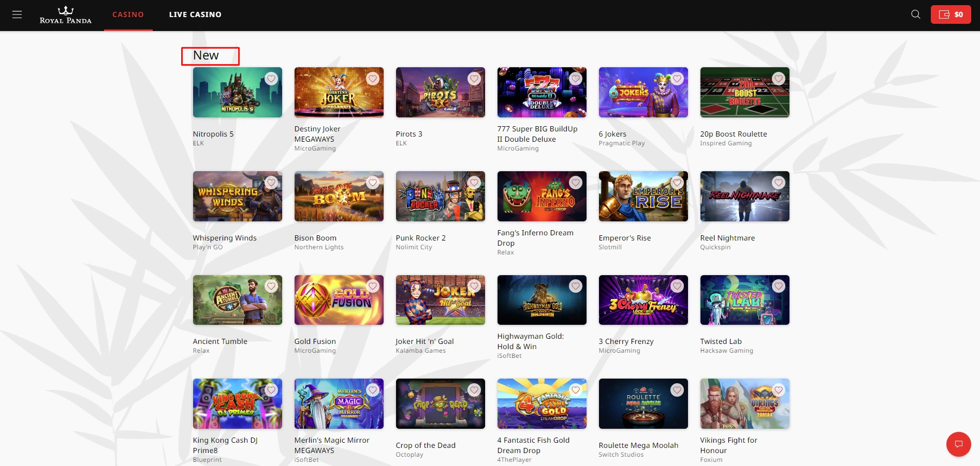Viewport: 980px width, 466px height.
Task: Click the Kalamba Games provider text
Action: [x=420, y=351]
